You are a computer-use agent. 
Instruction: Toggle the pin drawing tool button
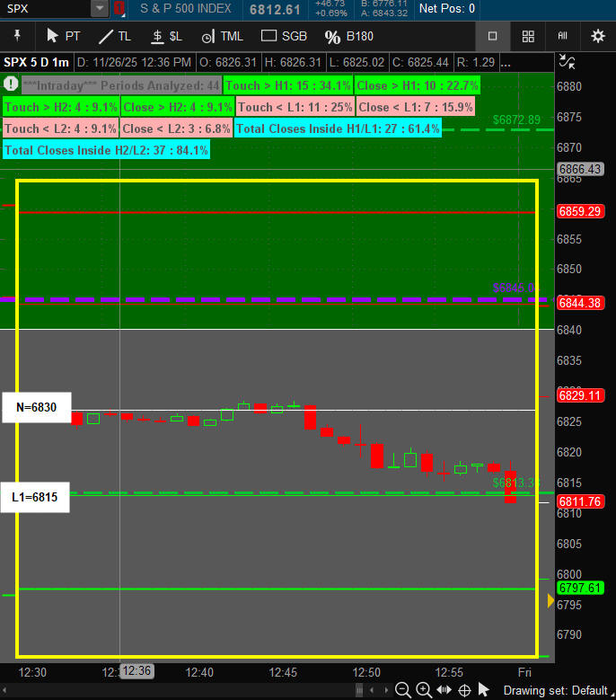click(17, 37)
